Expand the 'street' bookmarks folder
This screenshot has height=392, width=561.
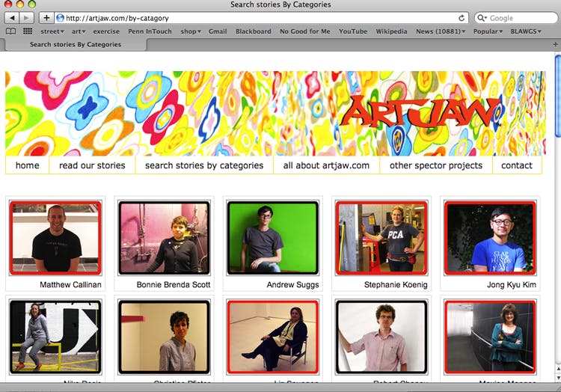[52, 31]
